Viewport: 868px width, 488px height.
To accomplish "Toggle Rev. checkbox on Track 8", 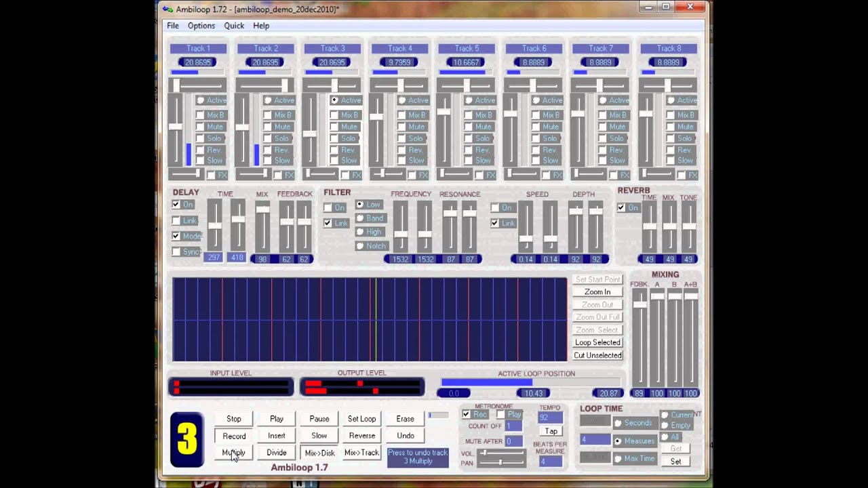I will point(670,150).
